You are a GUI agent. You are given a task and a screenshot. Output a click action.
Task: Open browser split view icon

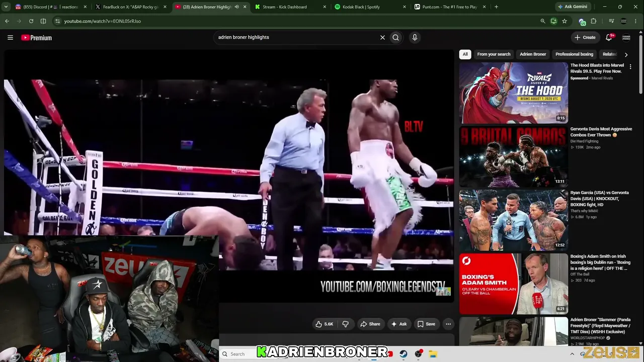pyautogui.click(x=43, y=21)
